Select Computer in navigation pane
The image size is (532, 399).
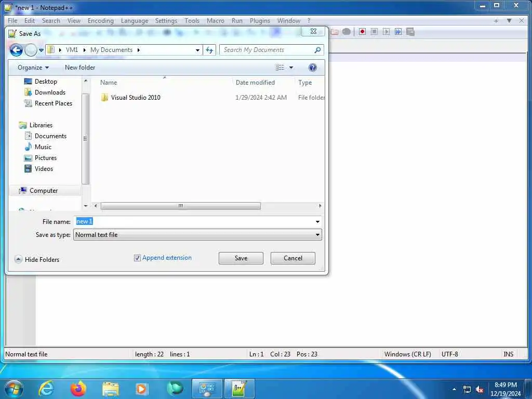click(44, 191)
